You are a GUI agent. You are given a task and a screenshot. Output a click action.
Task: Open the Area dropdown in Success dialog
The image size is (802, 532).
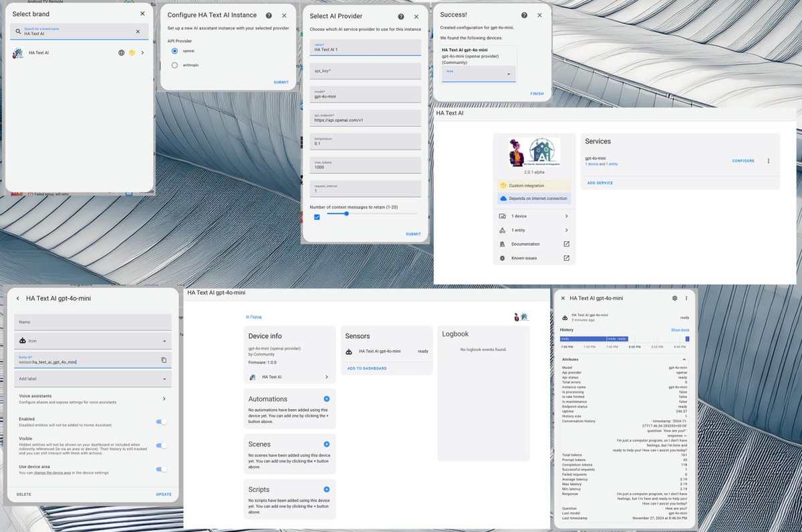pos(479,74)
